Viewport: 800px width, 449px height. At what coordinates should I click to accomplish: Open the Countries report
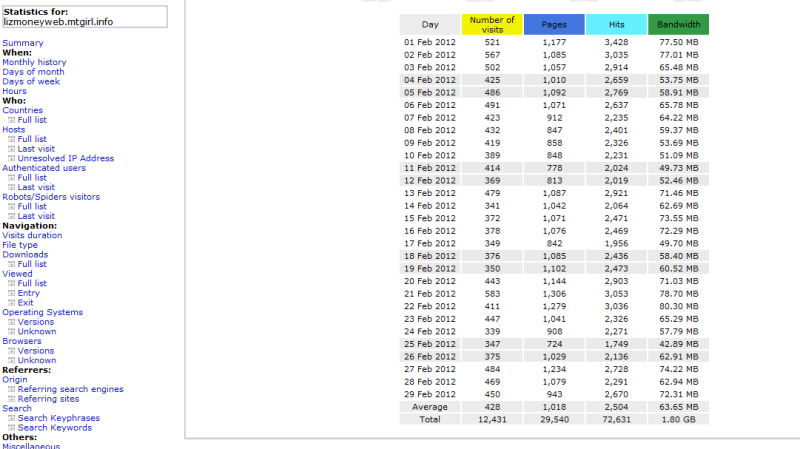[x=22, y=110]
